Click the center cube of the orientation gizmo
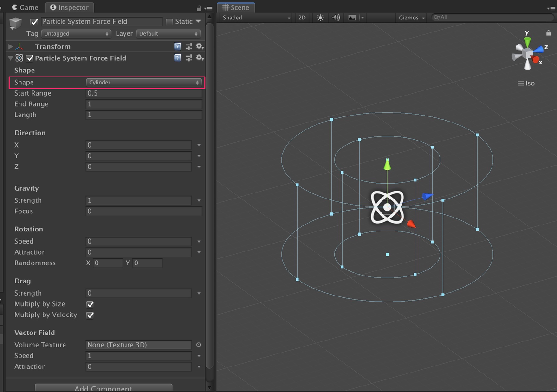Screen dimensions: 557x392 (527, 53)
